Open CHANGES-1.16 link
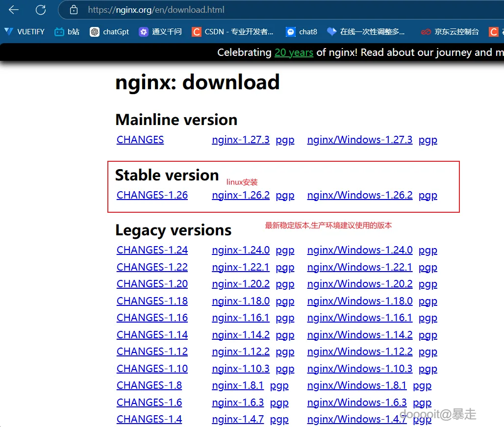This screenshot has width=504, height=427. (152, 318)
